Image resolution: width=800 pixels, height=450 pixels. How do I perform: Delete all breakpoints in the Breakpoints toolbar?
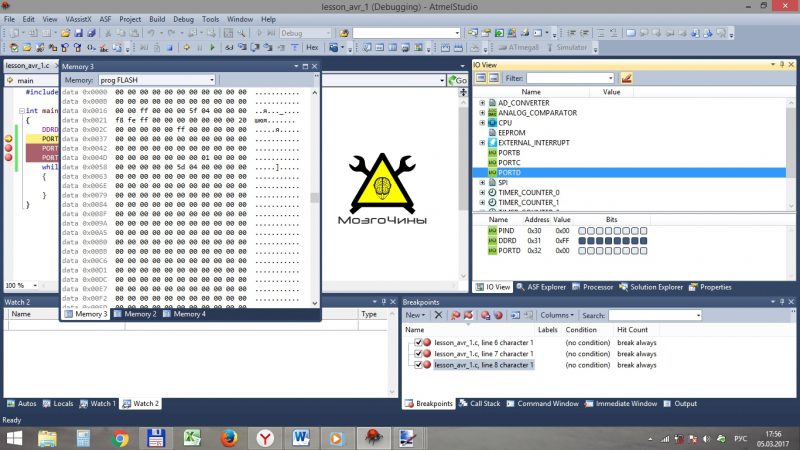455,315
